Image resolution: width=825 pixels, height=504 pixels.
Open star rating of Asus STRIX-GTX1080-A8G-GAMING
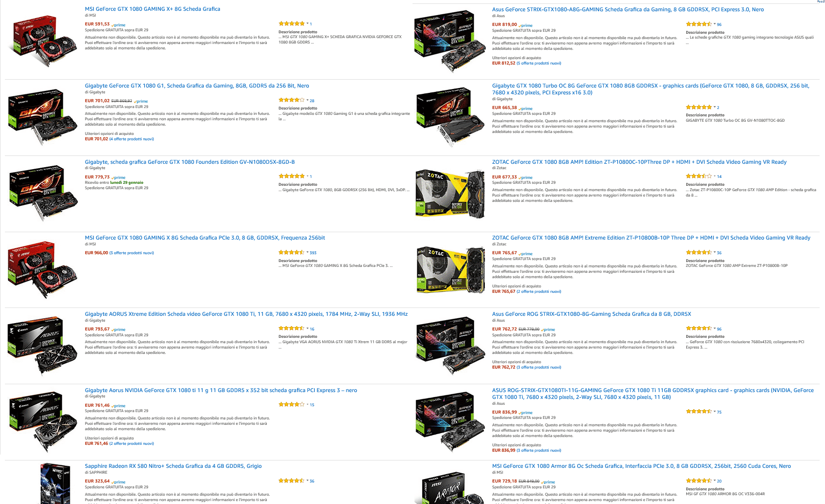pyautogui.click(x=699, y=24)
